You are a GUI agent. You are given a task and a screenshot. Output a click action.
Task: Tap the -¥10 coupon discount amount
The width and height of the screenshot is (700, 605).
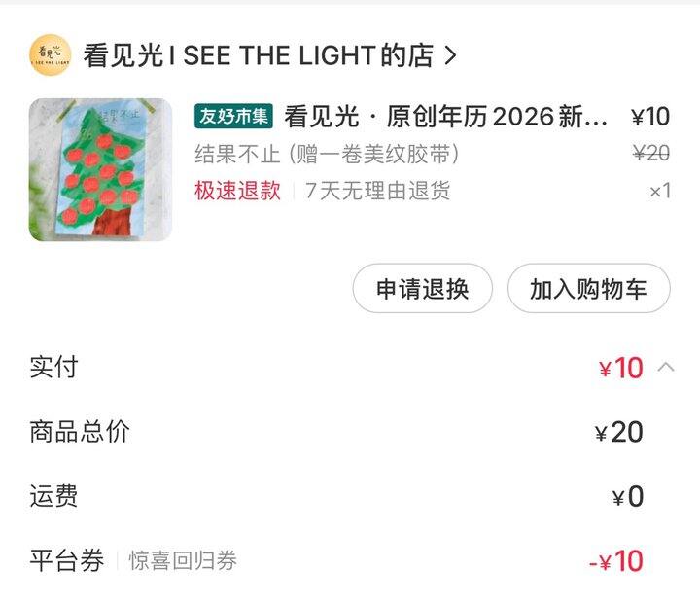click(615, 561)
